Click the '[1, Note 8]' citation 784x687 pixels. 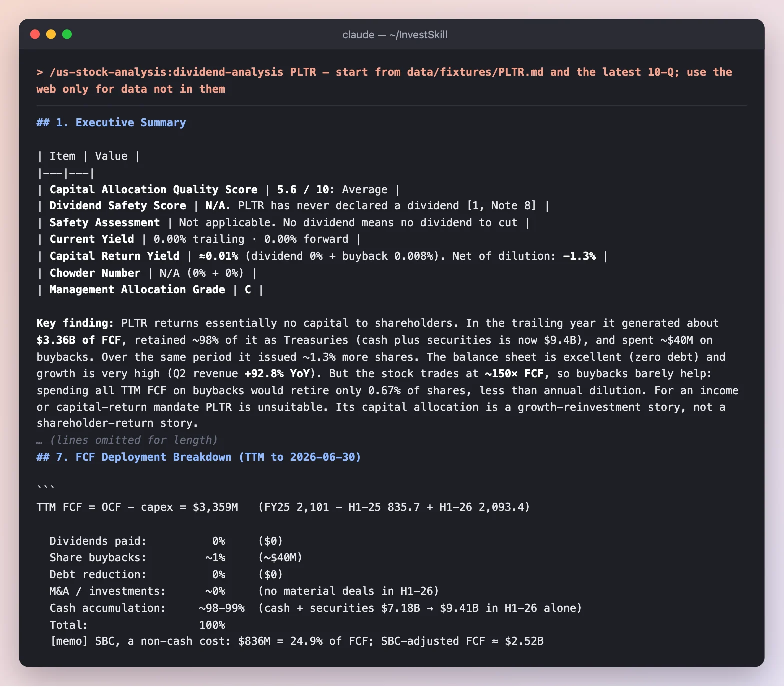[x=501, y=206]
